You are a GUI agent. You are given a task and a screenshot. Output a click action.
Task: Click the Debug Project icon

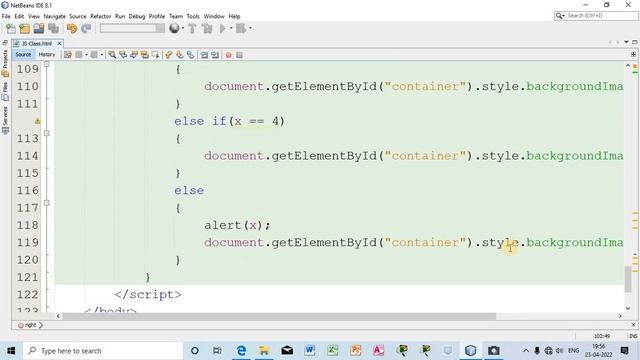[x=241, y=29]
